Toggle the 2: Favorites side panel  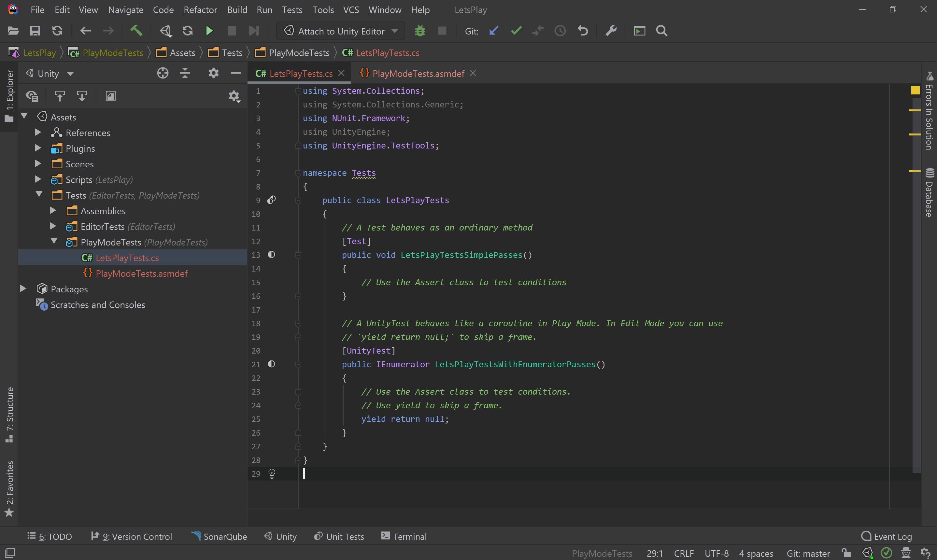pyautogui.click(x=9, y=488)
